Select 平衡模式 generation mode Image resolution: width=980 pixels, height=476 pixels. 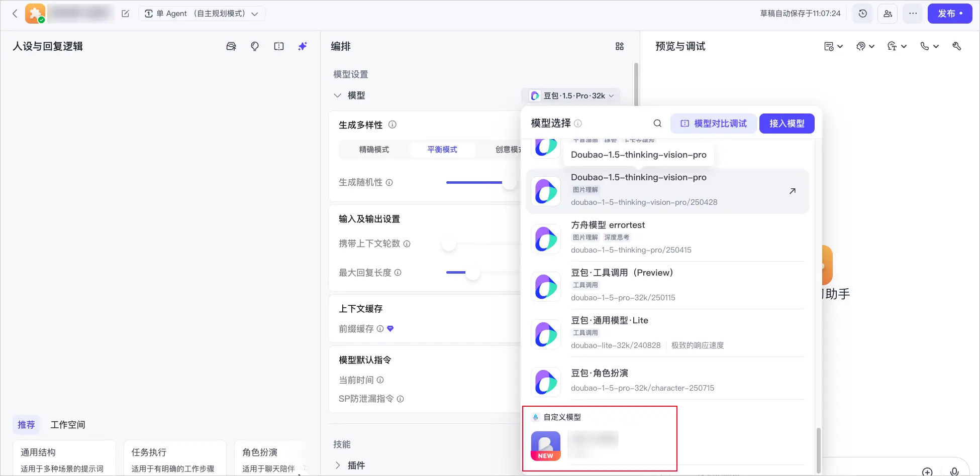(442, 150)
